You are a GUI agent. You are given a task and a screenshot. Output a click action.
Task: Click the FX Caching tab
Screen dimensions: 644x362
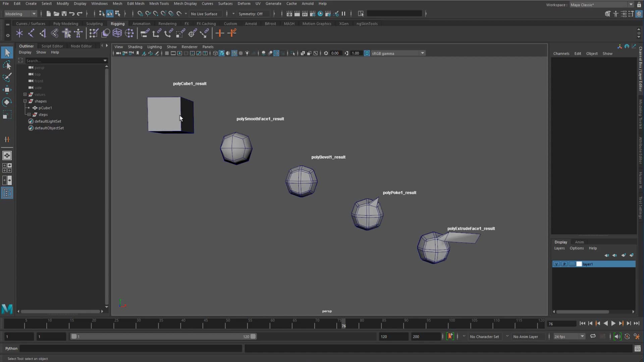(x=206, y=23)
